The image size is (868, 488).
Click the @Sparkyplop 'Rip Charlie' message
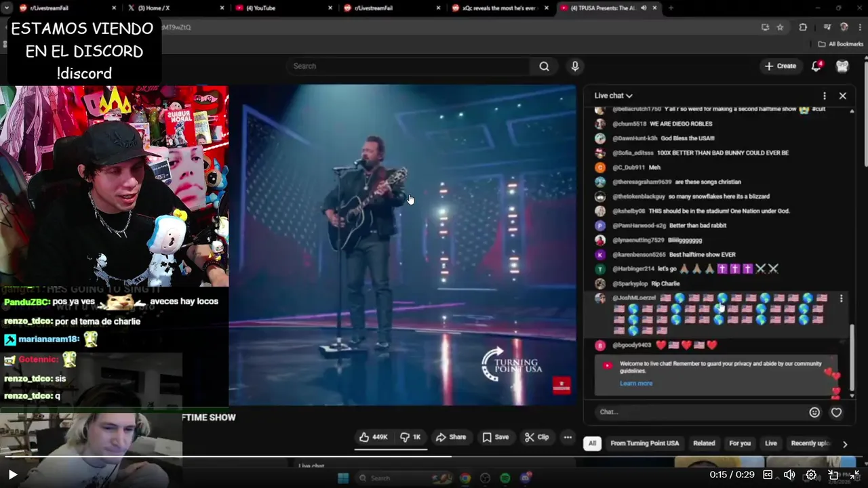click(646, 283)
